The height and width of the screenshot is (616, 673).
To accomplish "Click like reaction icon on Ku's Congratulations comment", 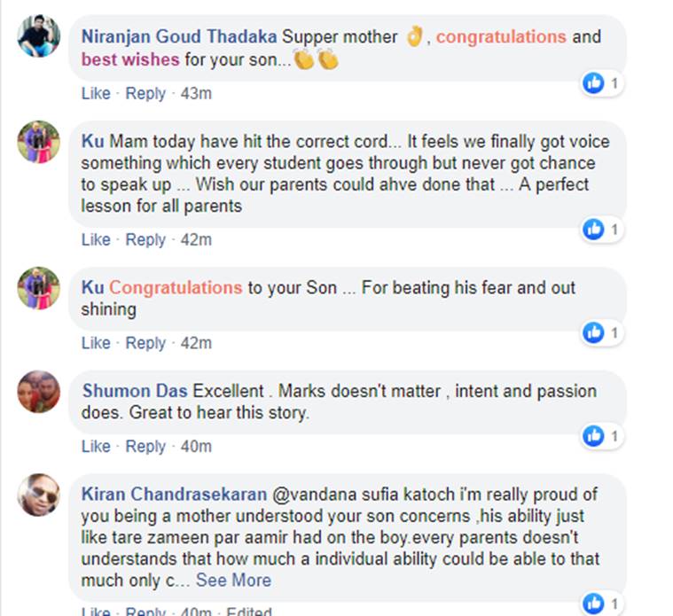I will click(x=593, y=333).
